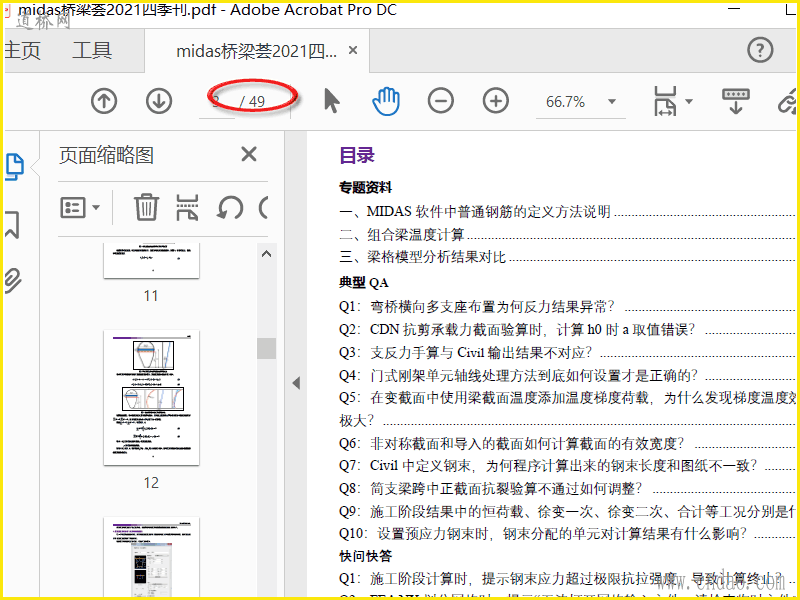Open thumbnail options list menu
800x600 pixels.
tap(80, 208)
